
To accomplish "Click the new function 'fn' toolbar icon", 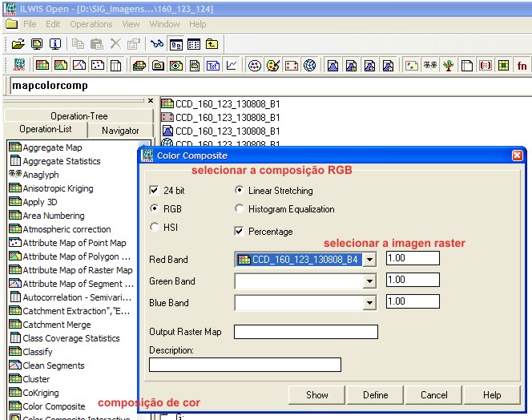I will tap(522, 66).
